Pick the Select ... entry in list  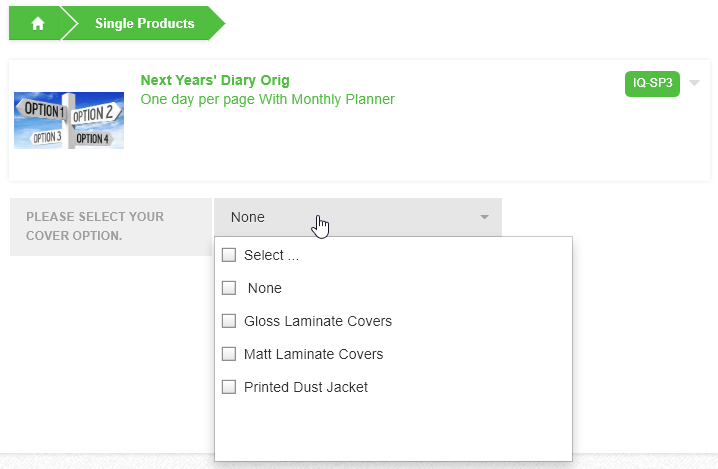pos(271,255)
